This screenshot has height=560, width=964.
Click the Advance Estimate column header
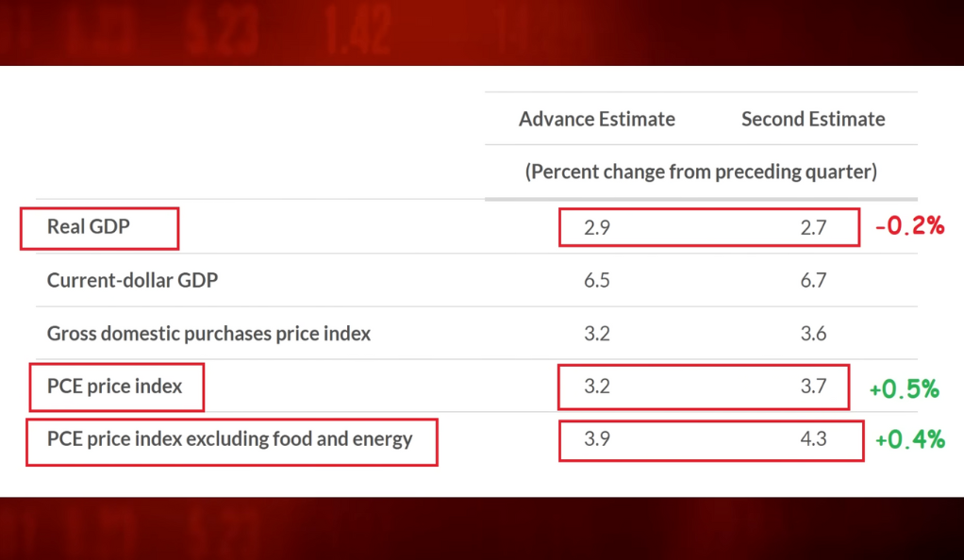(596, 119)
